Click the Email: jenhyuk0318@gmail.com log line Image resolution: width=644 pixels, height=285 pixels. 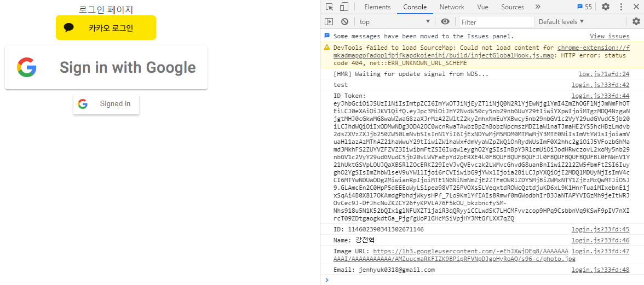(384, 270)
